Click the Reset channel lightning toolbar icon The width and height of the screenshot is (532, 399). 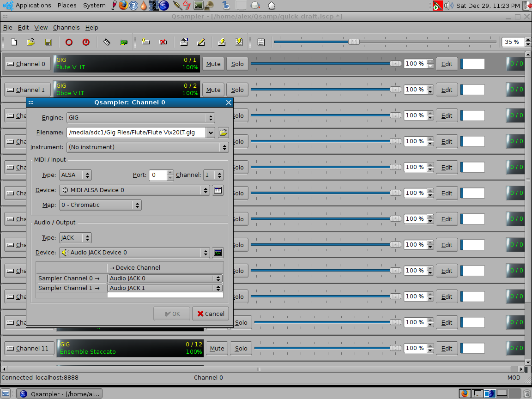(x=222, y=42)
